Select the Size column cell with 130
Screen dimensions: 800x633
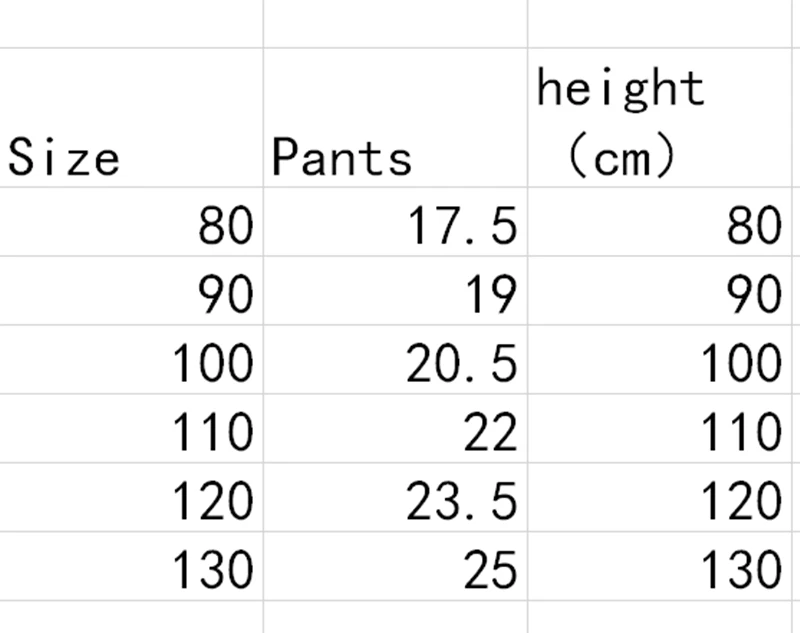(x=131, y=566)
